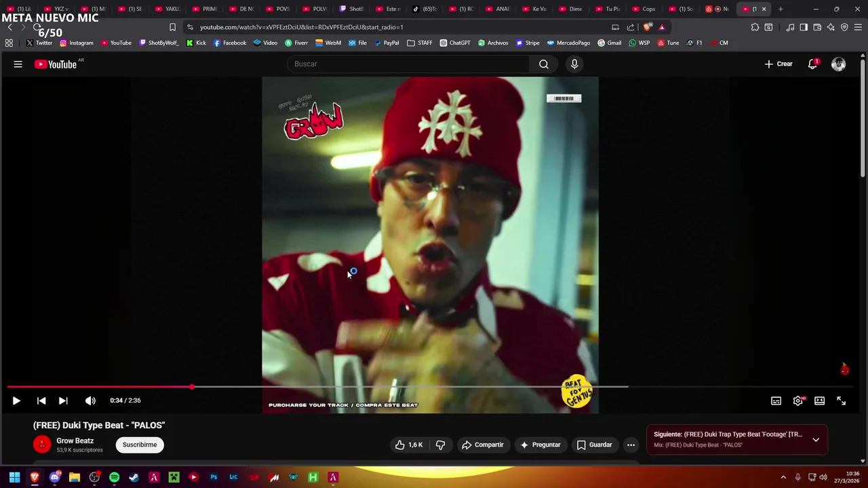
Task: Click the Grow Beatz channel avatar
Action: click(42, 445)
